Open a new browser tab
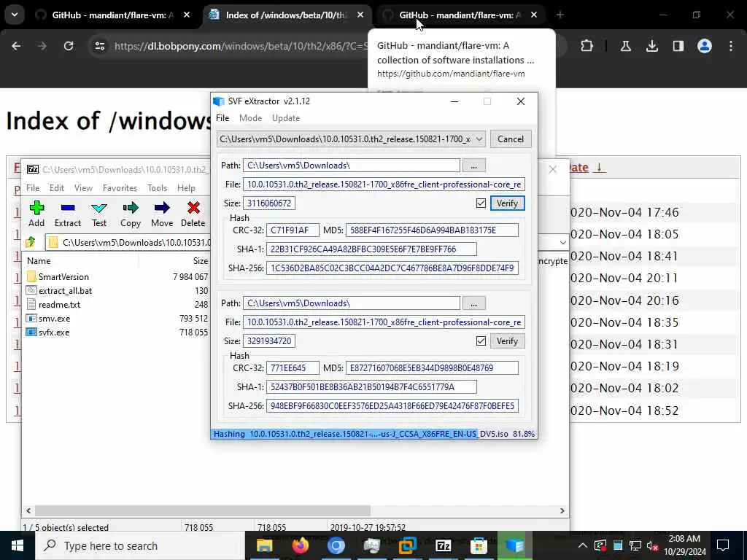The image size is (747, 560). coord(560,15)
